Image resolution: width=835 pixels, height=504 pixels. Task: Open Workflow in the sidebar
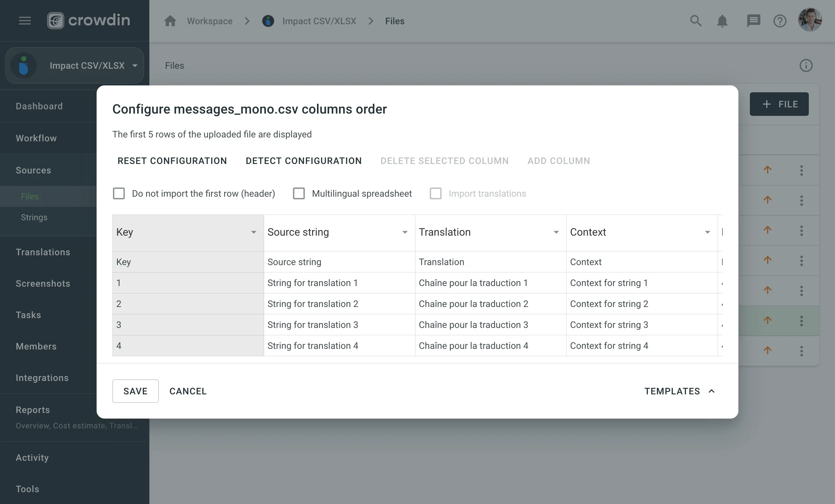click(x=36, y=138)
